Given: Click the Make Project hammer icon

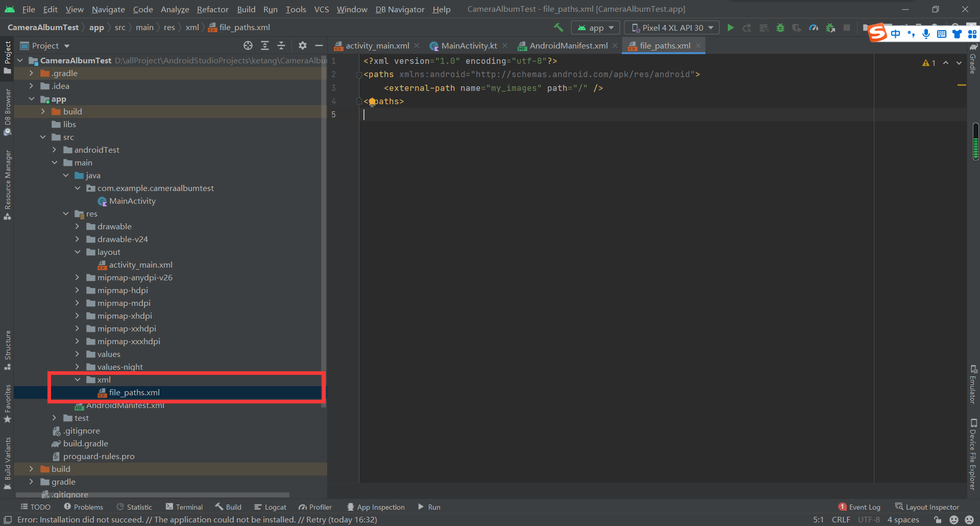Looking at the screenshot, I should pyautogui.click(x=558, y=28).
